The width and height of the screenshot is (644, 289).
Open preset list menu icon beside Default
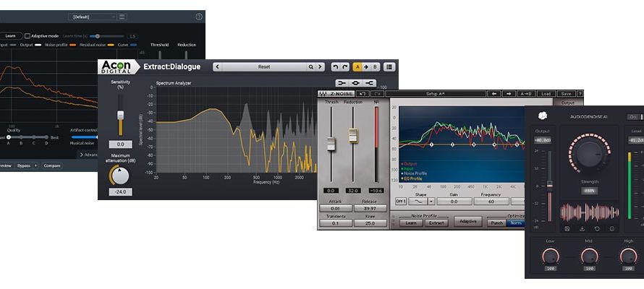(x=122, y=17)
